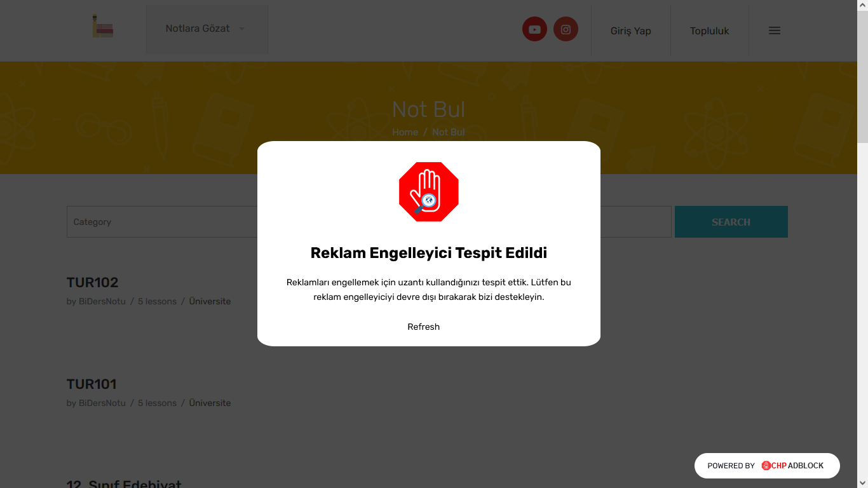Click the Üniversite tag under TUR102
The height and width of the screenshot is (488, 868).
click(209, 301)
